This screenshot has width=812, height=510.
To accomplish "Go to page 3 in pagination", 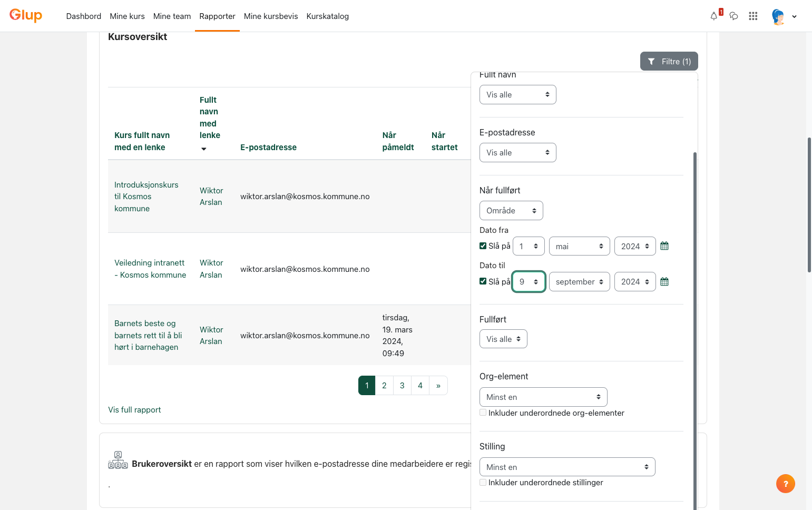I will pos(402,386).
